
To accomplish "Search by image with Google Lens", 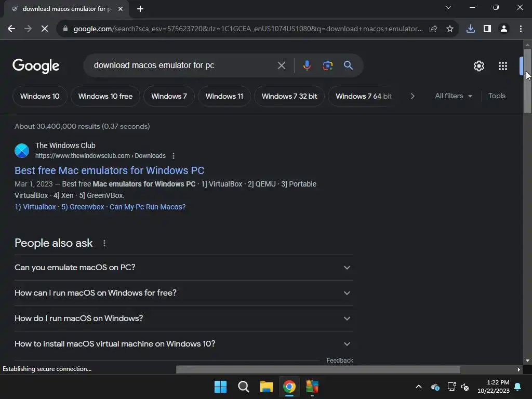I will click(328, 65).
